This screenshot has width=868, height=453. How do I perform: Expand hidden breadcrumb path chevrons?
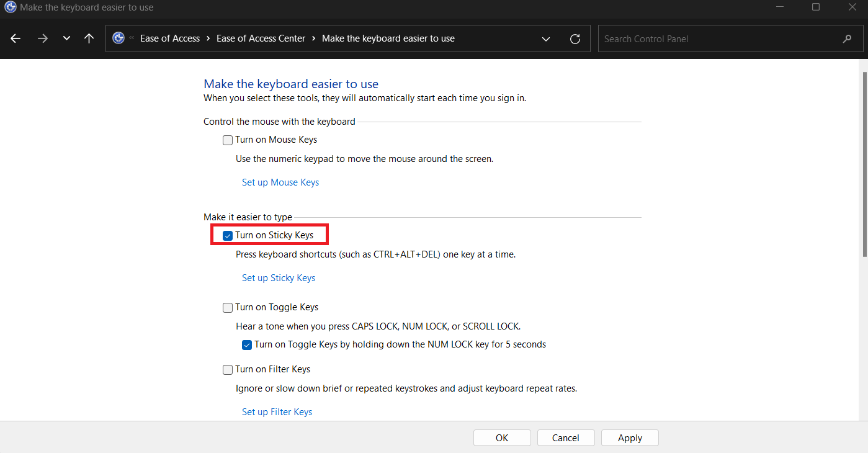132,38
